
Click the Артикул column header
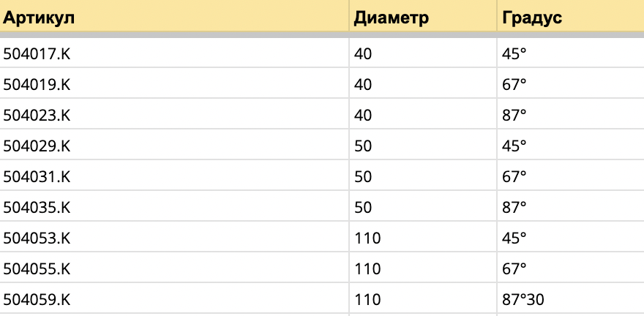[39, 18]
